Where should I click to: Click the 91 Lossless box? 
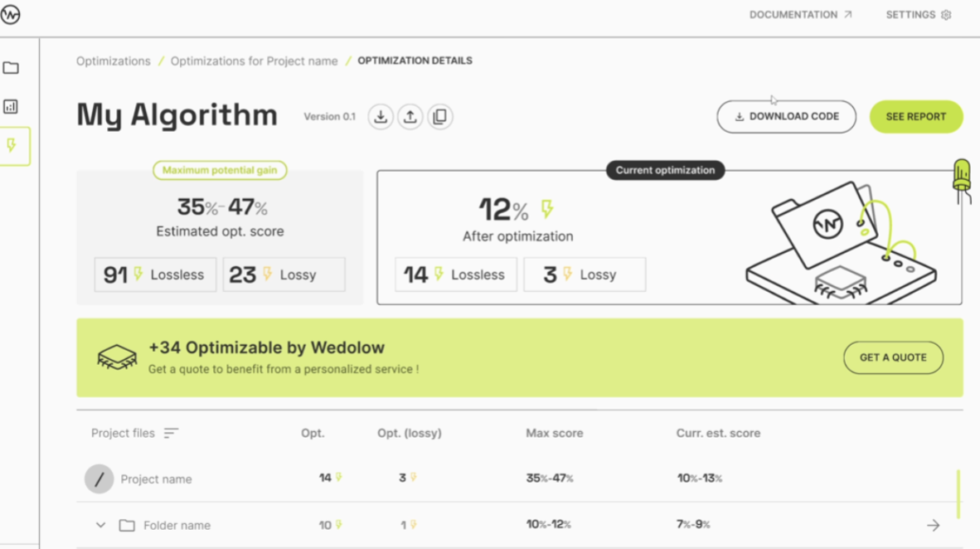click(155, 274)
